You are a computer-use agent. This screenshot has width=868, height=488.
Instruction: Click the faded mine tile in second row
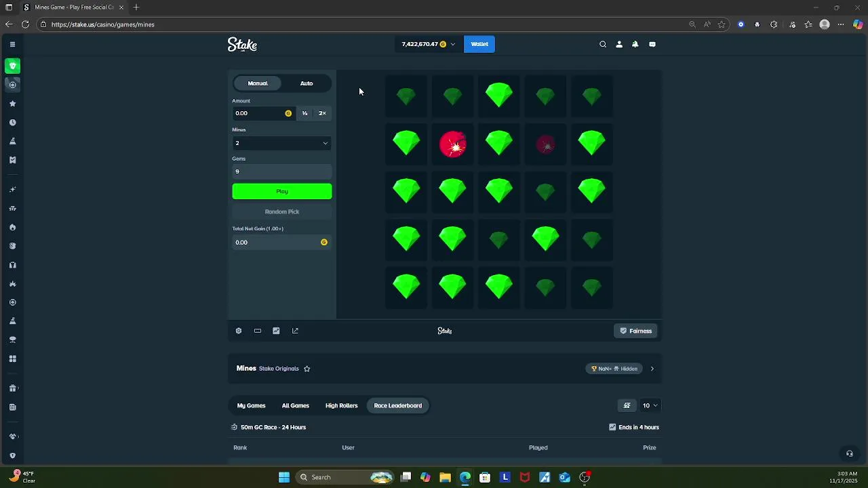click(x=546, y=144)
